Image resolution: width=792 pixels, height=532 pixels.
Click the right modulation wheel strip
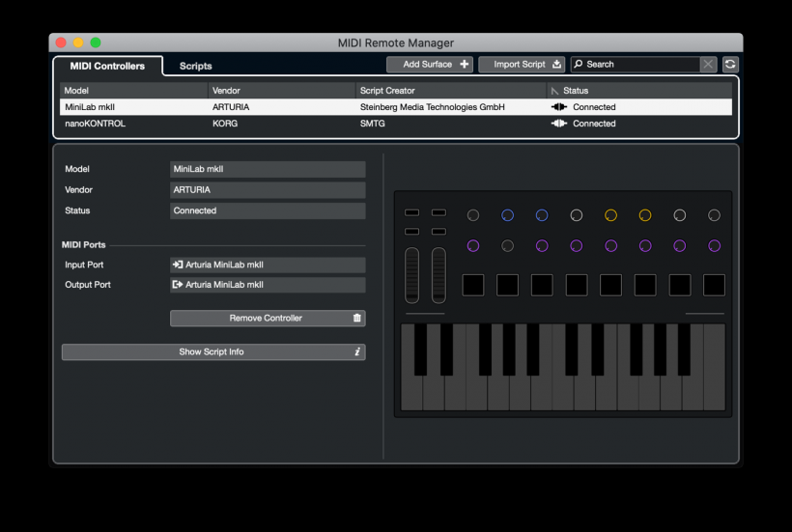(x=438, y=275)
